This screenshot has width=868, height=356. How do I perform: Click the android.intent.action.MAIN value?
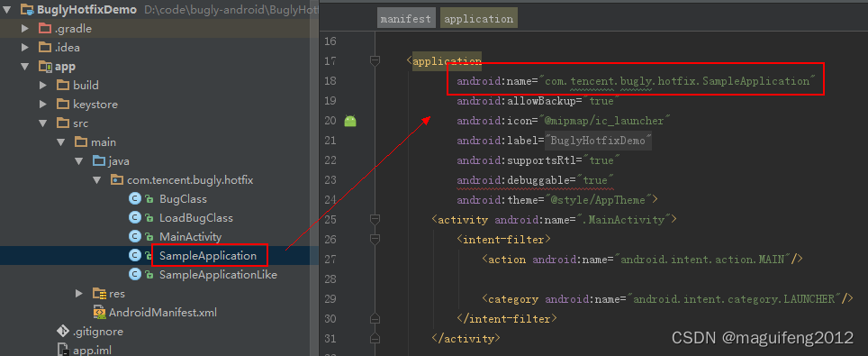pyautogui.click(x=703, y=259)
